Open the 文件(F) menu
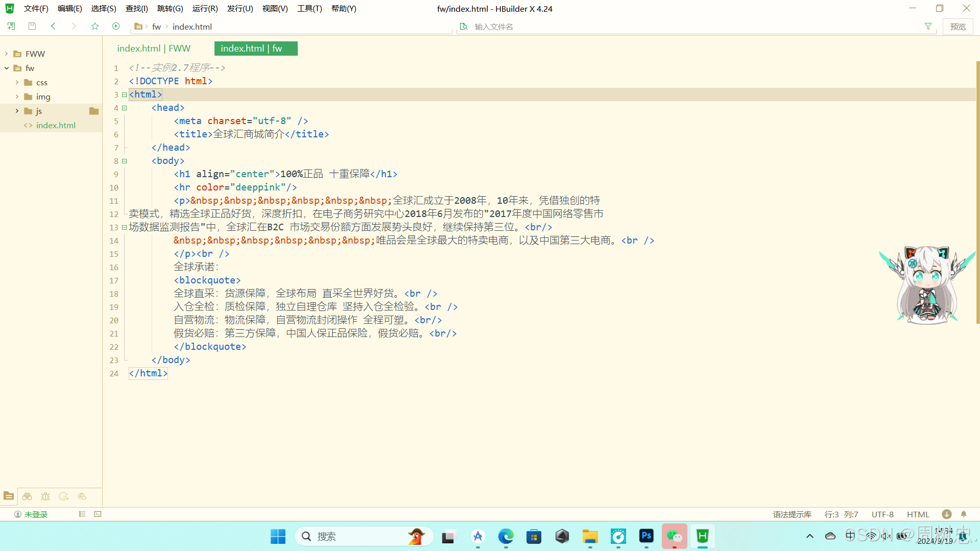 coord(36,9)
